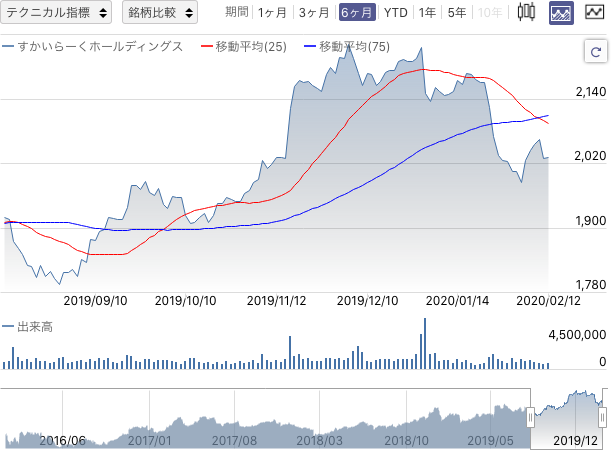
Task: Select the 3ヶ月 period
Action: click(x=314, y=13)
